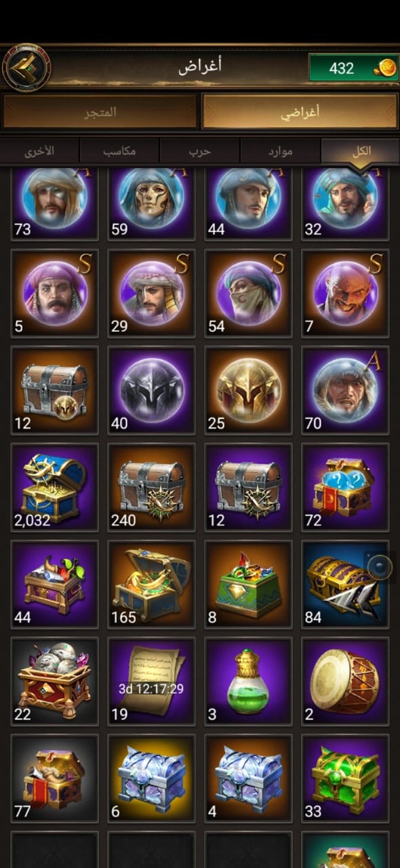
Task: Open the green emerald chest with 33
Action: (x=346, y=778)
